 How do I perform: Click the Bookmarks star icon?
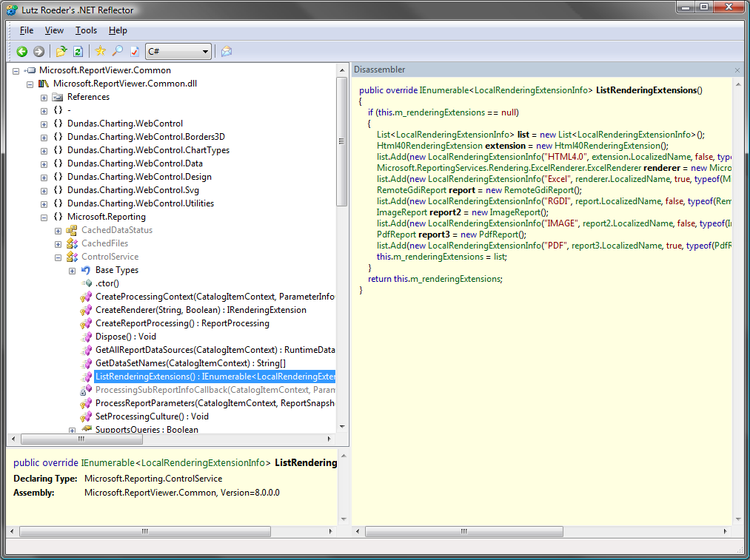(101, 50)
